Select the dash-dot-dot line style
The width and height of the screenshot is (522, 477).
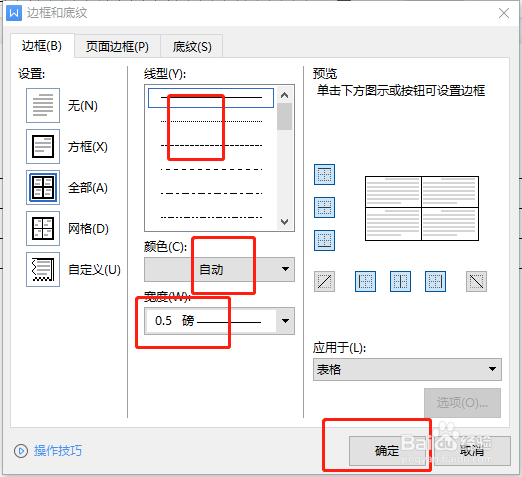[x=211, y=217]
